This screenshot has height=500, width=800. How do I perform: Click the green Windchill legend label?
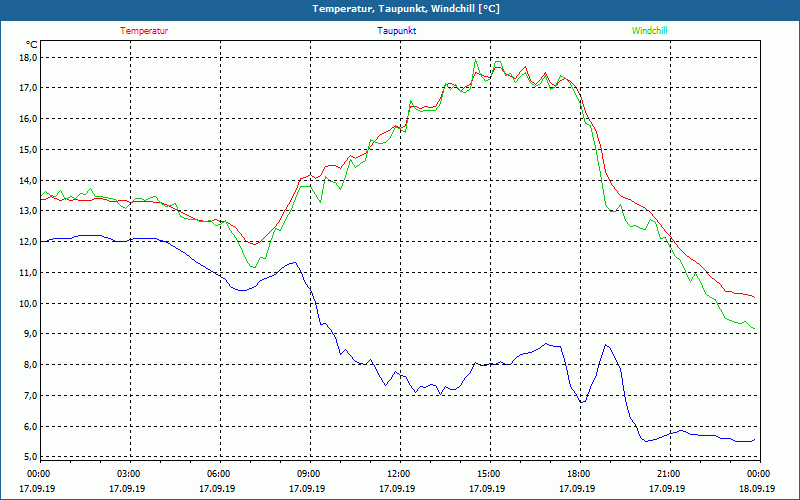click(x=649, y=31)
